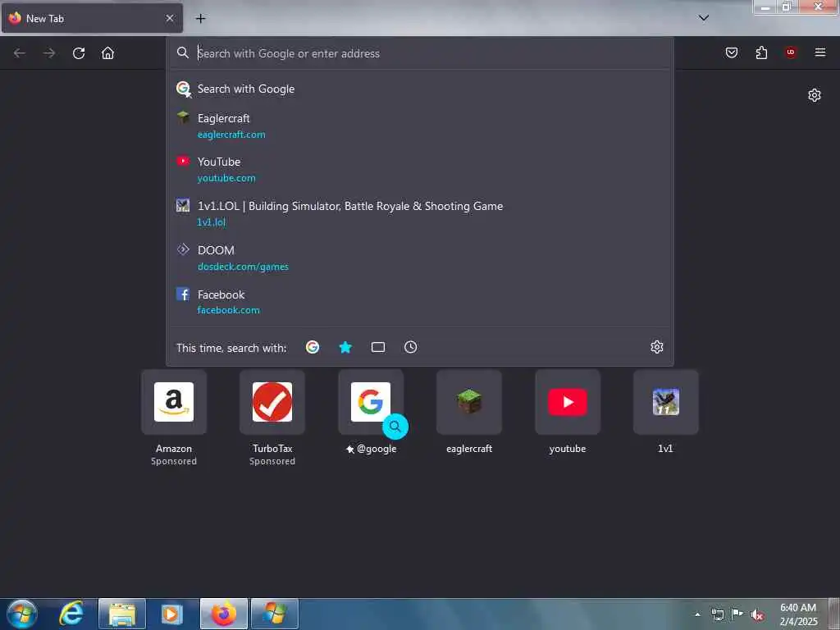Image resolution: width=840 pixels, height=630 pixels.
Task: Search this time with Tabs icon
Action: pyautogui.click(x=378, y=347)
